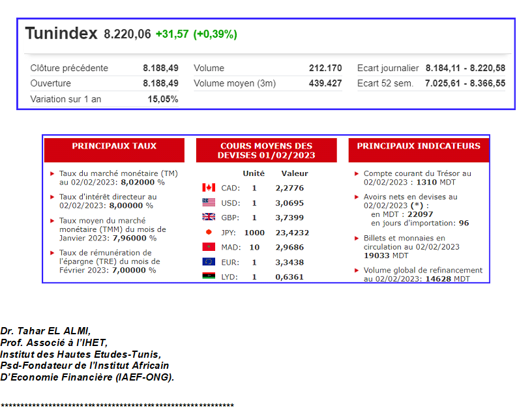Select the Moroccan flag next to MAD

(x=209, y=247)
